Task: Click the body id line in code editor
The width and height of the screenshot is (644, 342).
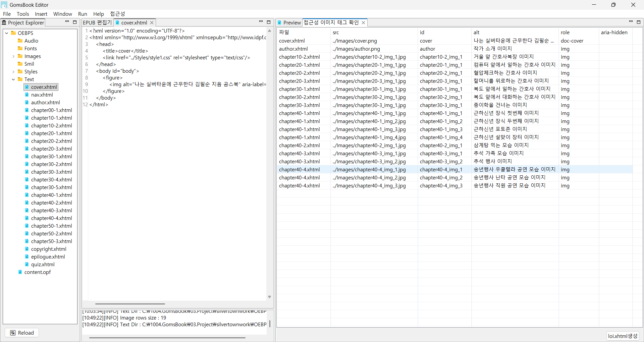Action: pyautogui.click(x=117, y=71)
